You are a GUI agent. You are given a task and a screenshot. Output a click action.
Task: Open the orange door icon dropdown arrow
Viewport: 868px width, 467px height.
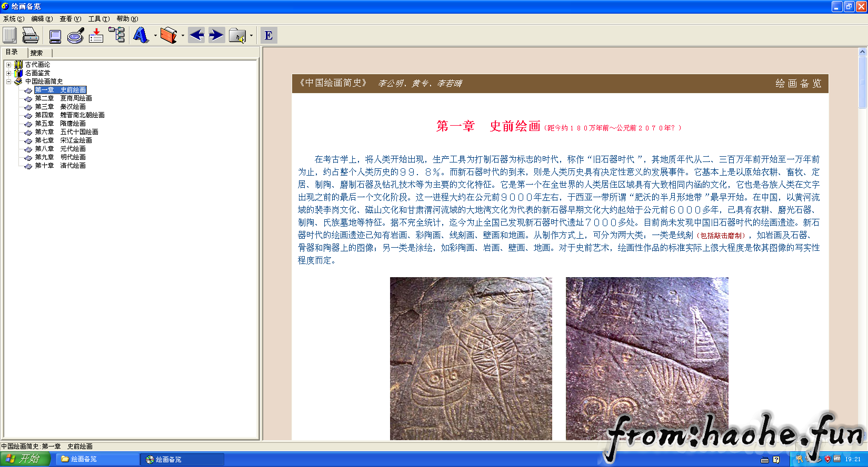click(x=183, y=36)
